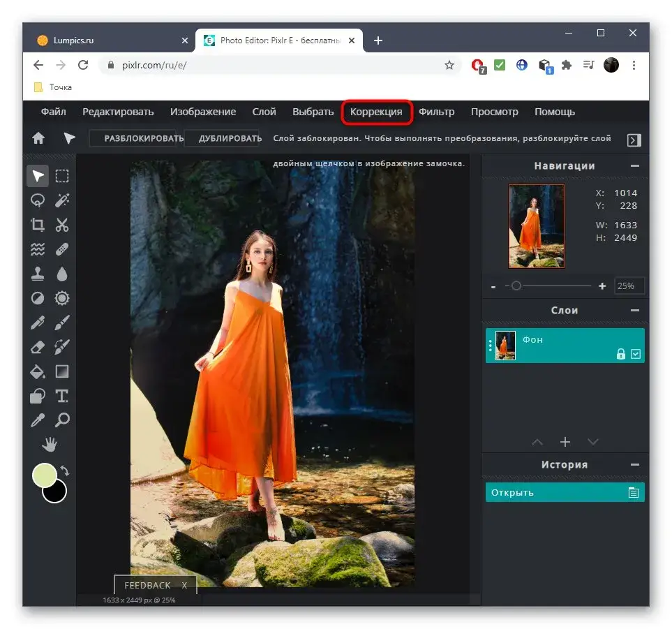Select the Text tool

click(62, 396)
